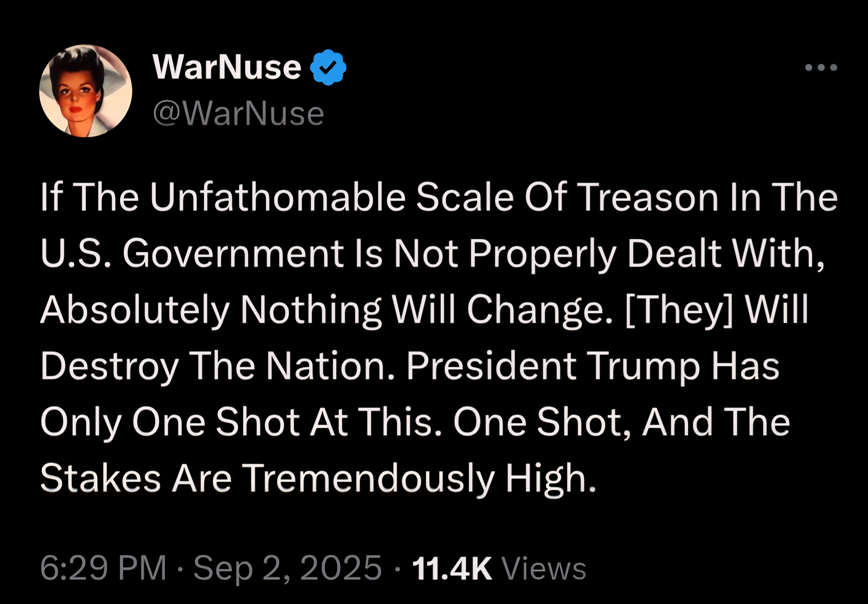Open the @WarNuse handle link
This screenshot has width=868, height=604.
pyautogui.click(x=239, y=114)
